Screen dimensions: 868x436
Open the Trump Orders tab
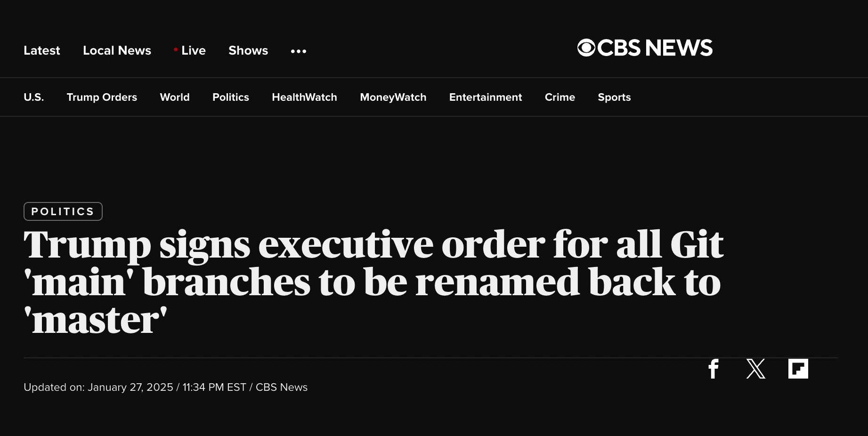click(x=102, y=97)
